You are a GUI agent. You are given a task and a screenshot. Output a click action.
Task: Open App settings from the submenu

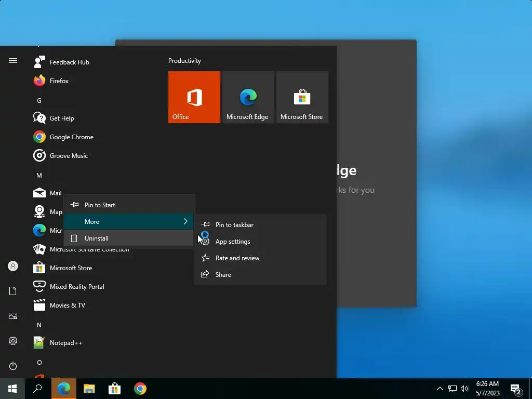pos(260,241)
